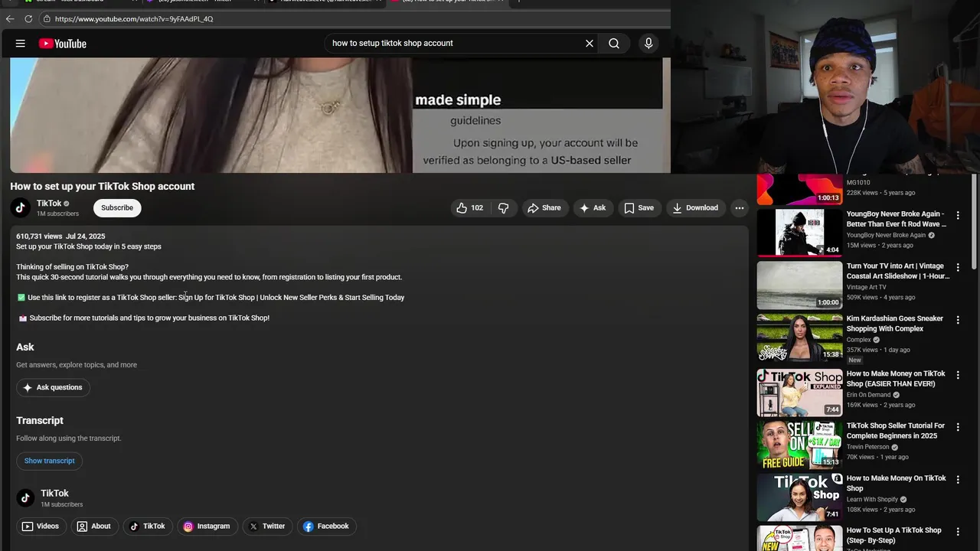Start voice search with microphone icon
Image resolution: width=980 pixels, height=551 pixels.
pos(648,44)
